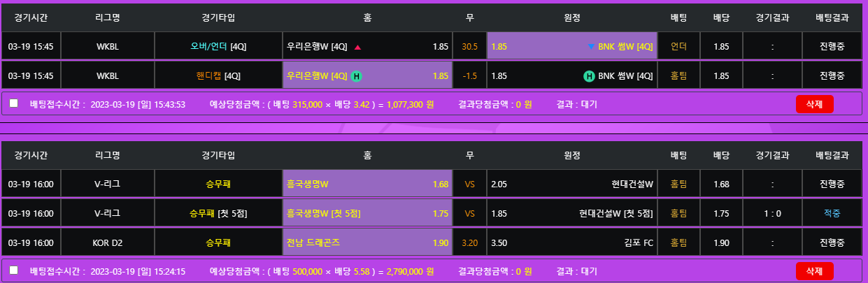The image size is (868, 283).
Task: Select the 전남 드래곤즈 1.90 home cell
Action: pyautogui.click(x=367, y=243)
